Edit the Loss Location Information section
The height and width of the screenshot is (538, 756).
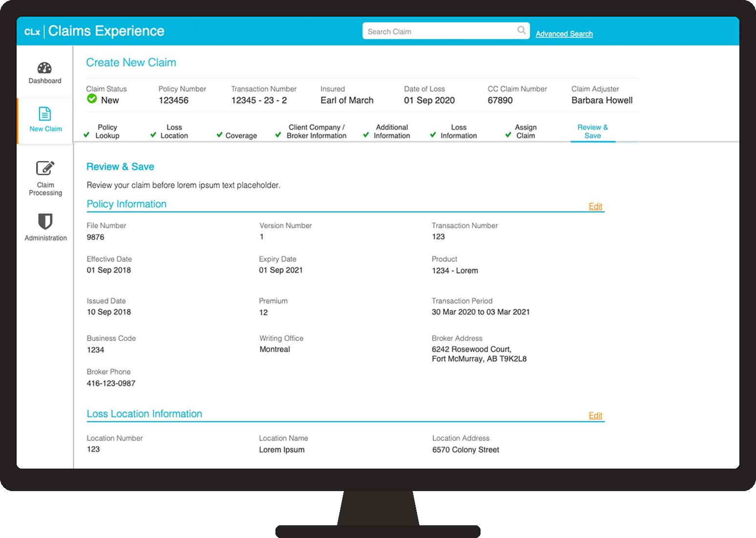[595, 415]
